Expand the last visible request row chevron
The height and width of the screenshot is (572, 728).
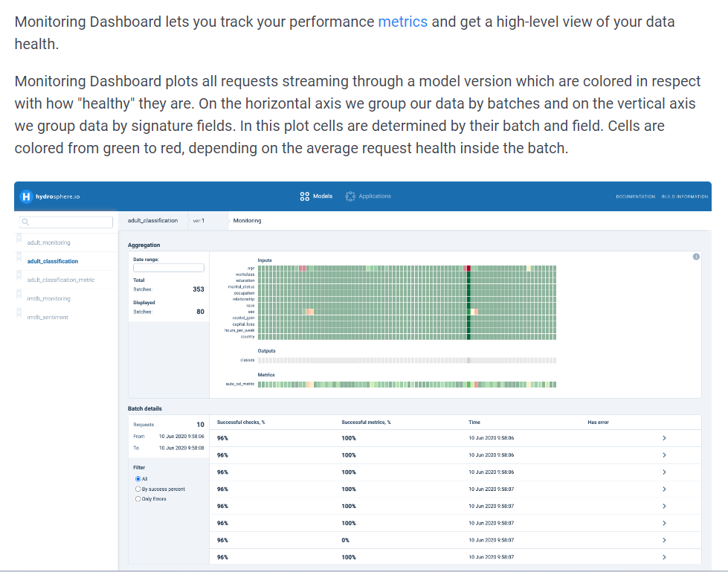[663, 557]
